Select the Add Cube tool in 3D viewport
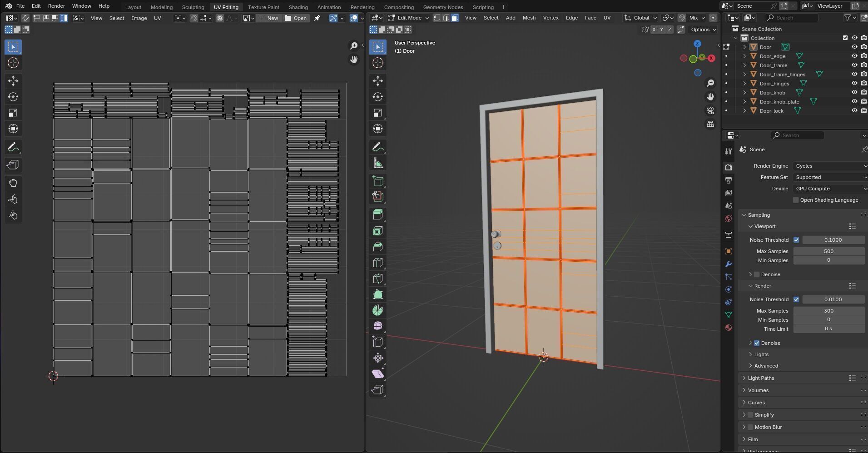The height and width of the screenshot is (453, 868). (378, 181)
